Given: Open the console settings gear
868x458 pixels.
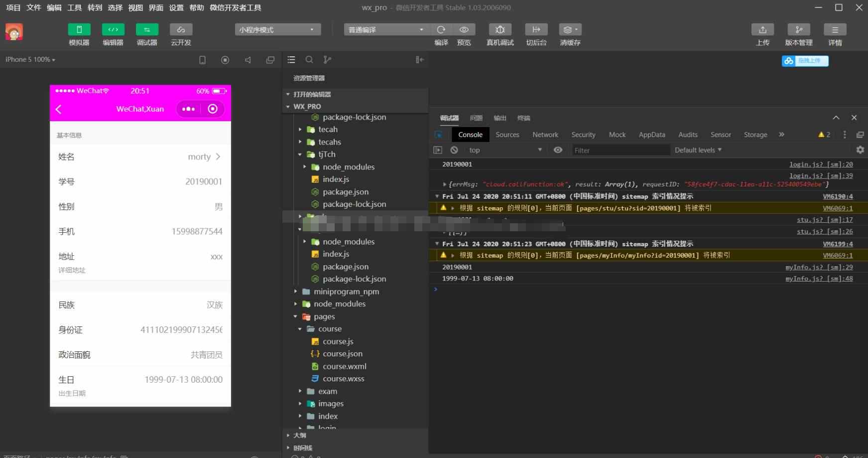Looking at the screenshot, I should click(x=860, y=150).
